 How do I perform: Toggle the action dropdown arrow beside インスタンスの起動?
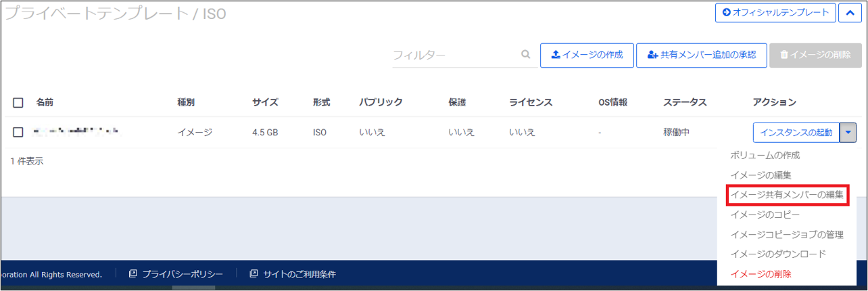click(848, 133)
